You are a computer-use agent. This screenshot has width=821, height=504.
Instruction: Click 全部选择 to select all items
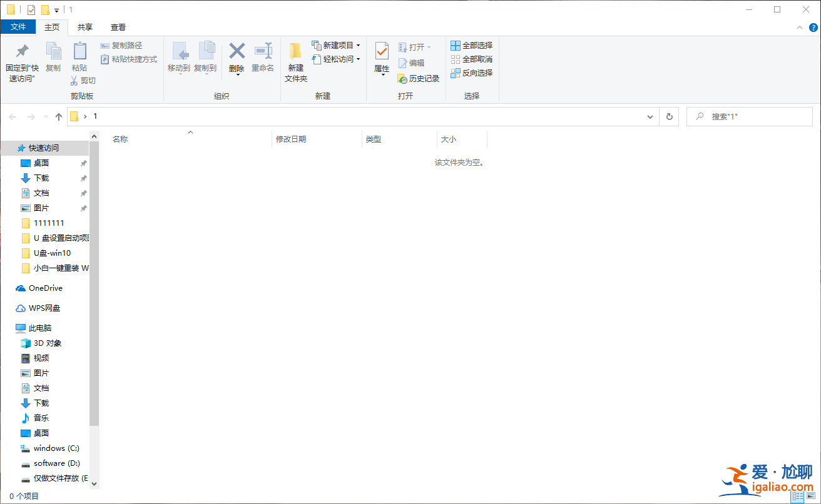tap(471, 45)
